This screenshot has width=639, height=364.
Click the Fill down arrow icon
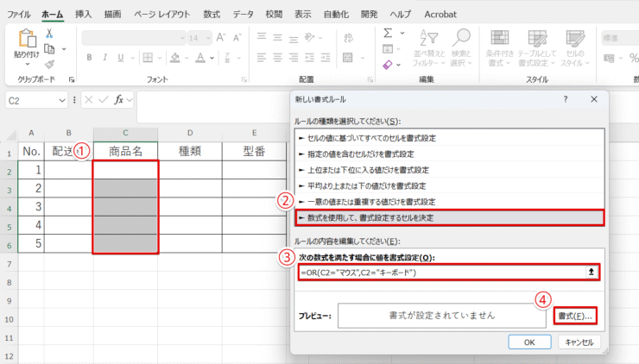(x=388, y=49)
